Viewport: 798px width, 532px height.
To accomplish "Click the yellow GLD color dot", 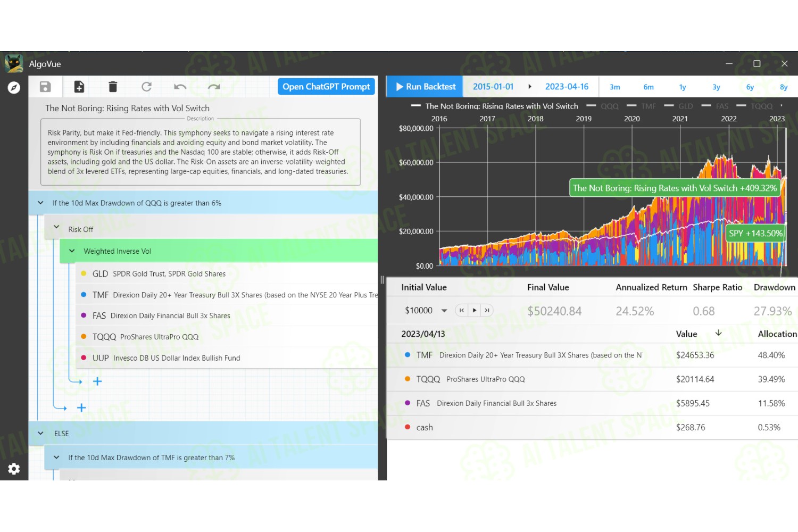I will (x=84, y=273).
